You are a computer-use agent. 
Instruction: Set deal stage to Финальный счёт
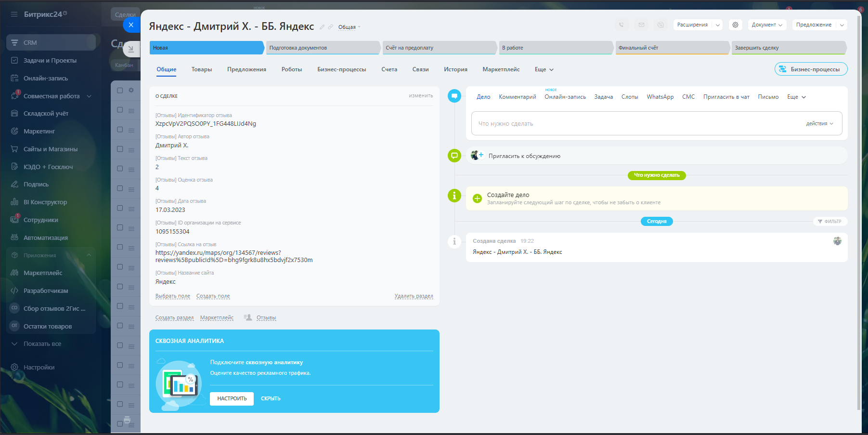tap(671, 48)
